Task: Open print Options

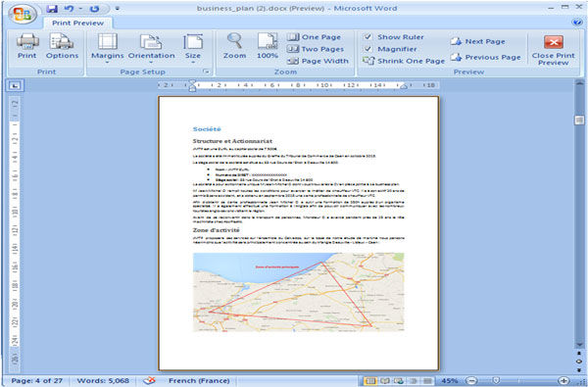Action: coord(62,46)
